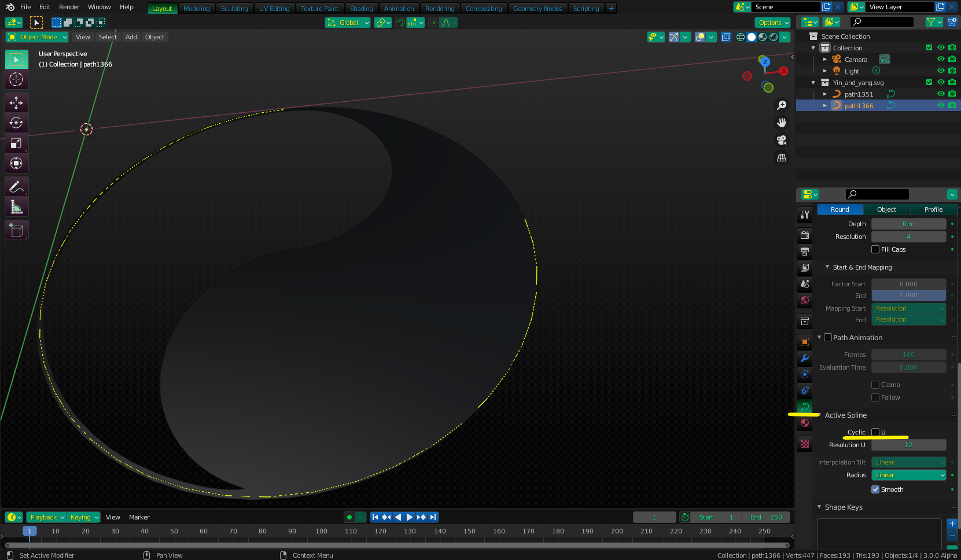Image resolution: width=961 pixels, height=560 pixels.
Task: Open the Render menu
Action: 69,7
